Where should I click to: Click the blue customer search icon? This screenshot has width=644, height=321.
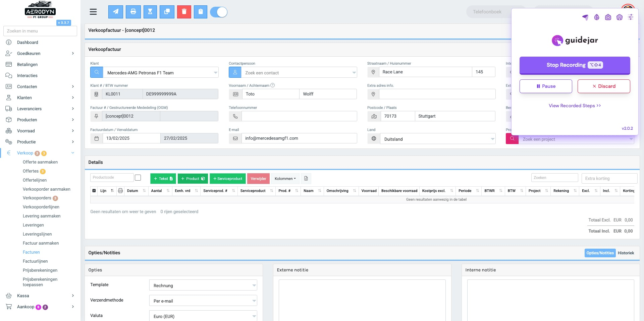97,72
